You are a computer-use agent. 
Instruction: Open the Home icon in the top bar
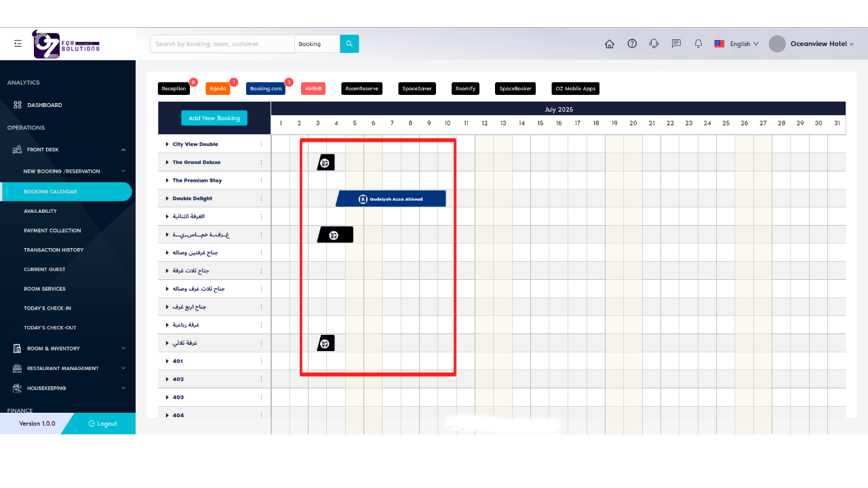click(609, 43)
